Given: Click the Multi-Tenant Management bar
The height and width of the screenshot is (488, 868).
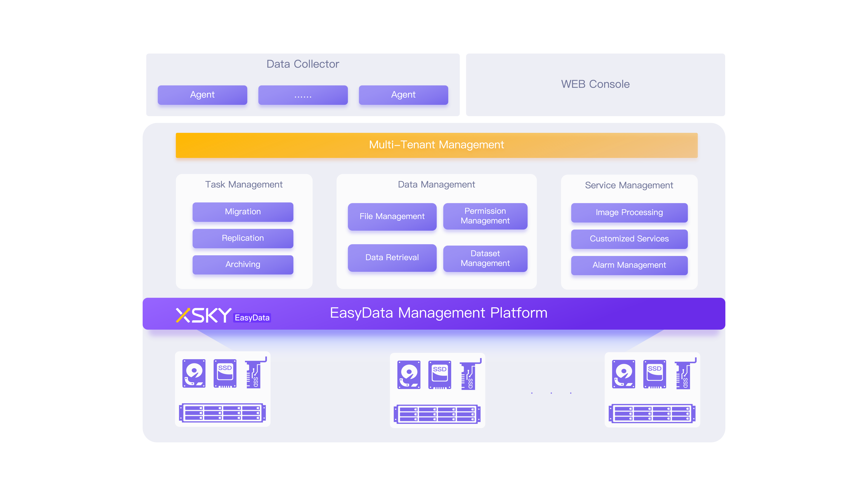Looking at the screenshot, I should point(437,145).
